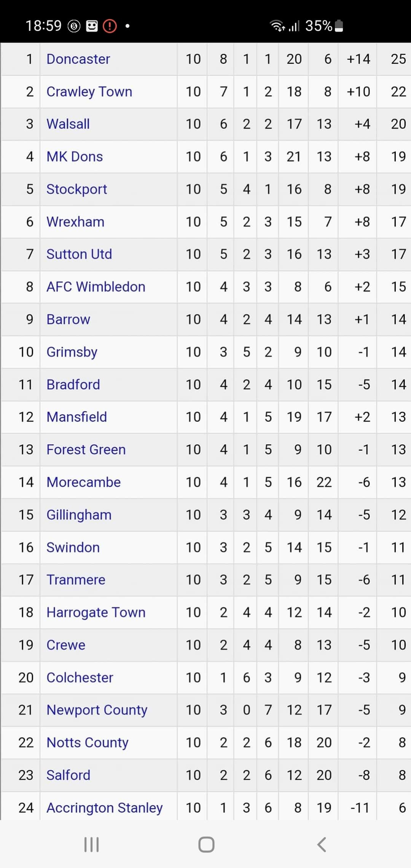This screenshot has width=411, height=868.
Task: Tap the red alert notification icon
Action: click(x=110, y=26)
